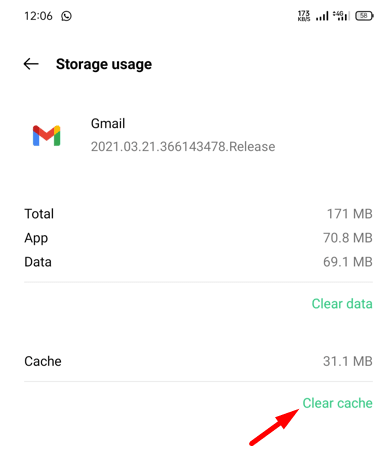This screenshot has height=469, width=387.
Task: Tap the WhatsApp notification icon
Action: (66, 16)
